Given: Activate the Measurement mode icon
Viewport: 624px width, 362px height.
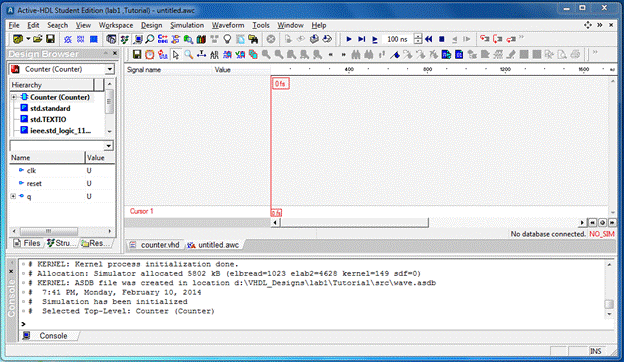Looking at the screenshot, I should tap(201, 54).
